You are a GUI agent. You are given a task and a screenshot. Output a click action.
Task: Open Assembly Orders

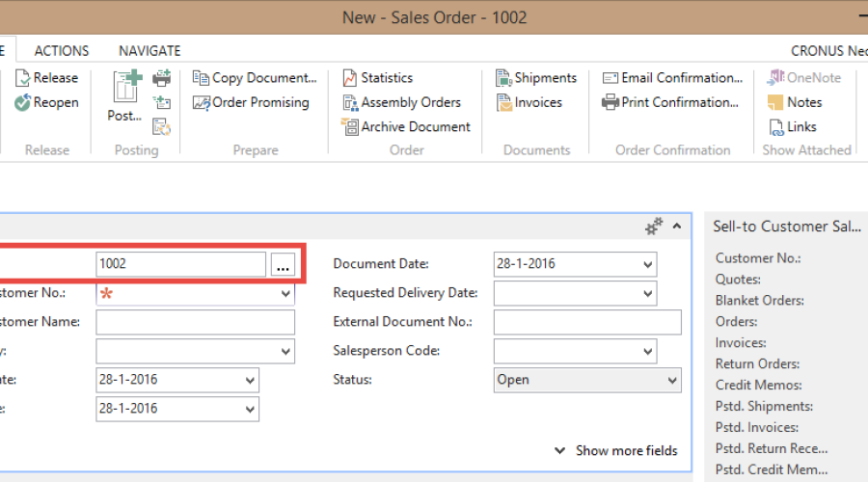point(401,102)
